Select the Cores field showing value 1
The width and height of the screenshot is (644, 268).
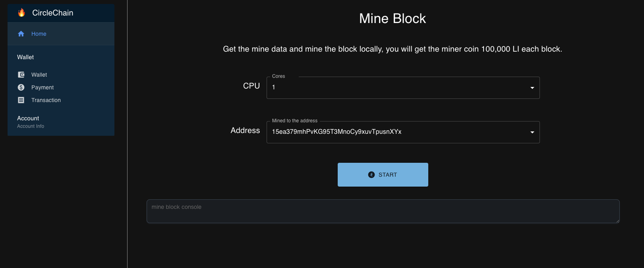coord(397,88)
